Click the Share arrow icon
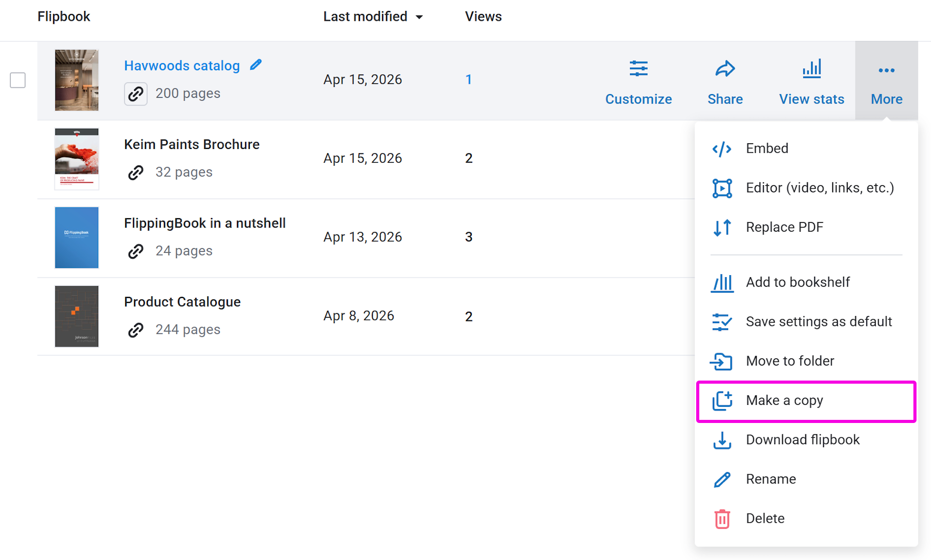Screen dimensions: 931x560 [x=725, y=69]
